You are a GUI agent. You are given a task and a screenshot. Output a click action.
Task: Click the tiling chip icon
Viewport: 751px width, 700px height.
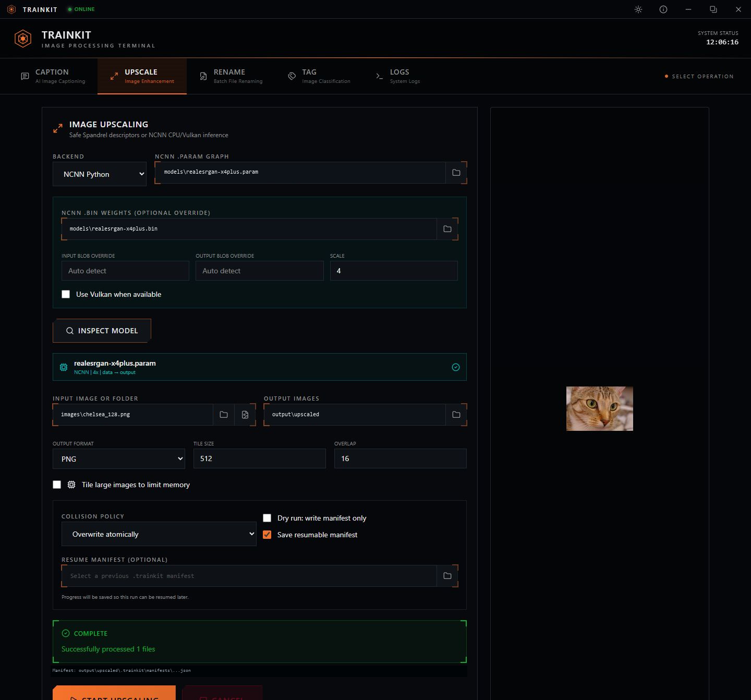point(71,485)
